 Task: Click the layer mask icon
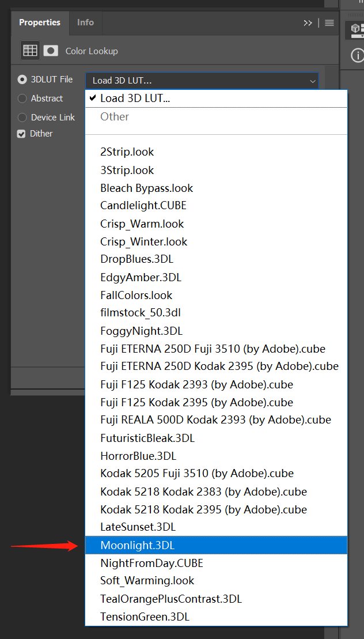pyautogui.click(x=51, y=51)
